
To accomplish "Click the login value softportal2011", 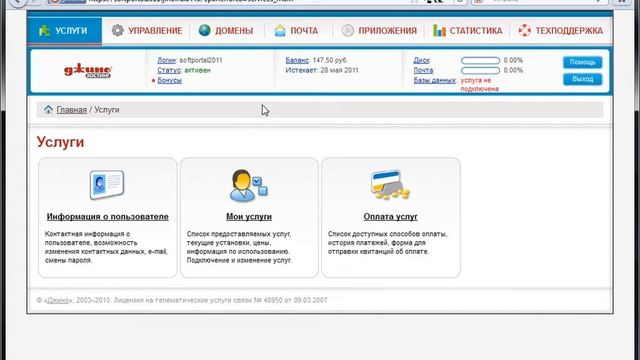I will pyautogui.click(x=201, y=60).
